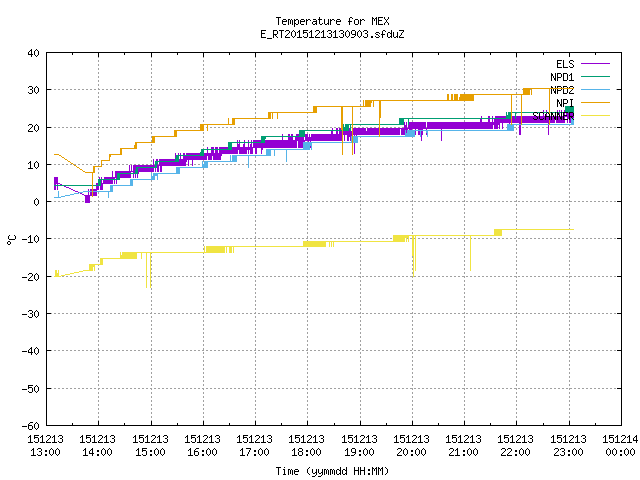This screenshot has height=480, width=640.
Task: Click the purple ELS legend line sample
Action: pyautogui.click(x=595, y=64)
